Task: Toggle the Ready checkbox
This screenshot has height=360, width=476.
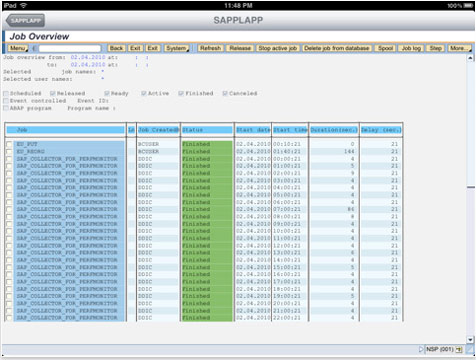Action: [107, 93]
